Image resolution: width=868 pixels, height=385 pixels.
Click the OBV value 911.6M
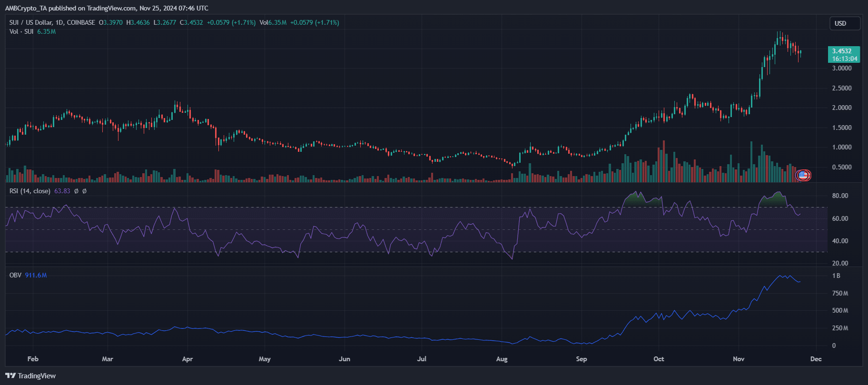(36, 275)
